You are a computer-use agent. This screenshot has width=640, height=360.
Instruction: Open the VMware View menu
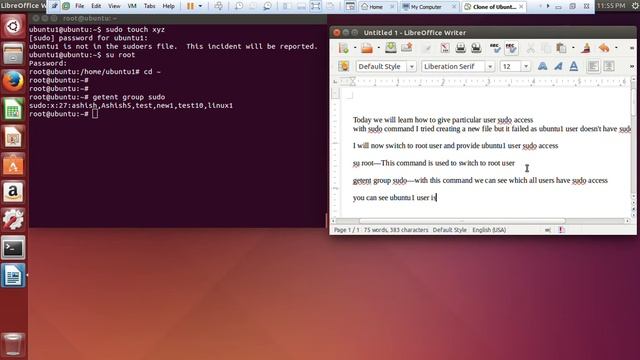coord(114,6)
